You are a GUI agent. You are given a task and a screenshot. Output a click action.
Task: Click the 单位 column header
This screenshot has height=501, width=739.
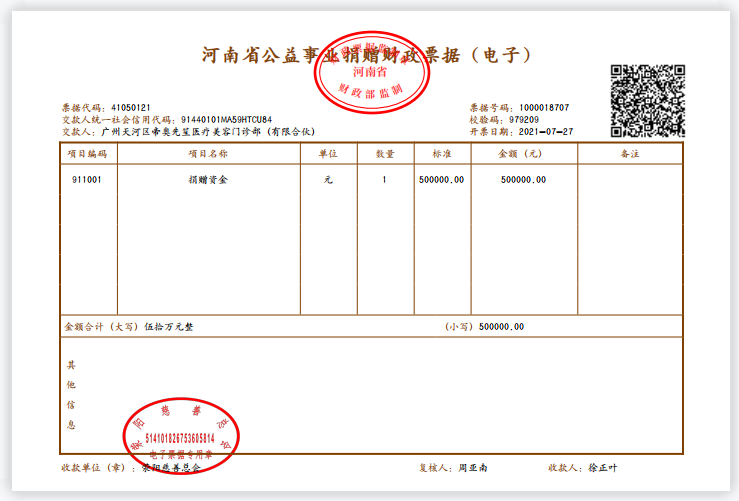click(x=328, y=154)
